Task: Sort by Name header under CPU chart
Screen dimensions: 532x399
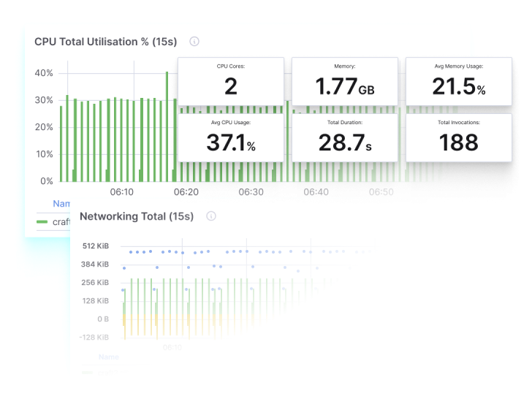Action: tap(62, 205)
